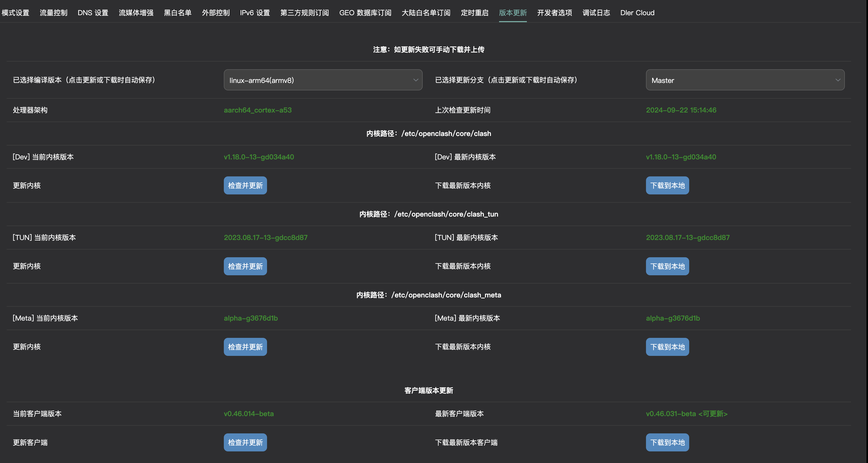868x463 pixels.
Task: Click Check and Update for the client
Action: pyautogui.click(x=245, y=442)
